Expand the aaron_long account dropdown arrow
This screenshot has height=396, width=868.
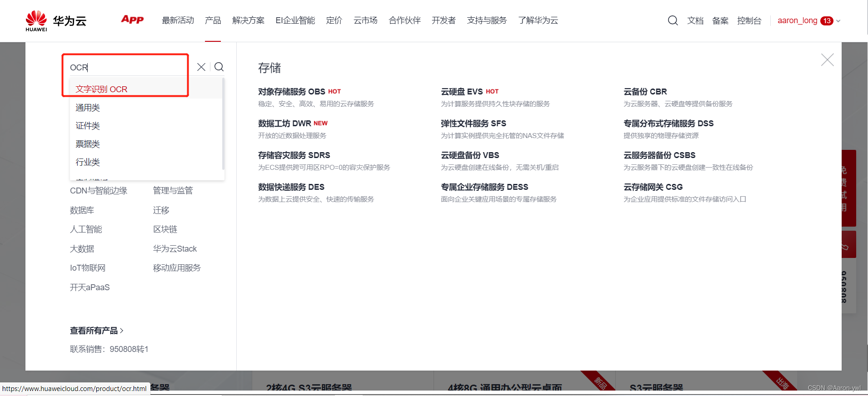[x=838, y=21]
